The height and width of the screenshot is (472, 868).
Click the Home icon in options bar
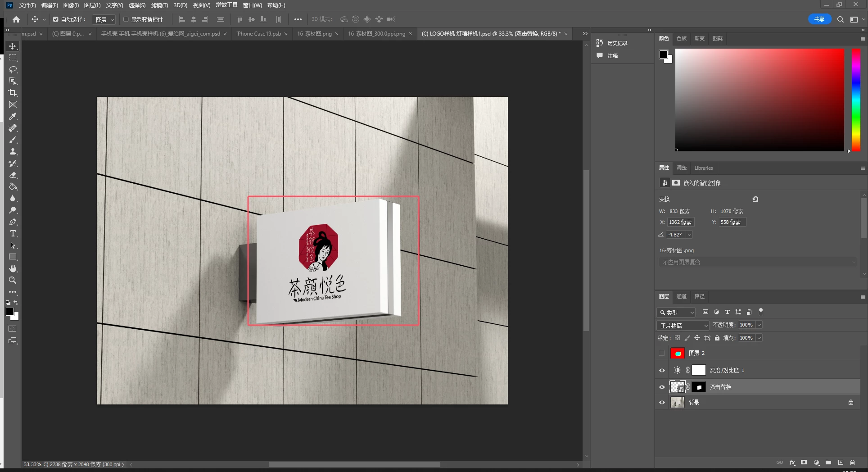[16, 19]
